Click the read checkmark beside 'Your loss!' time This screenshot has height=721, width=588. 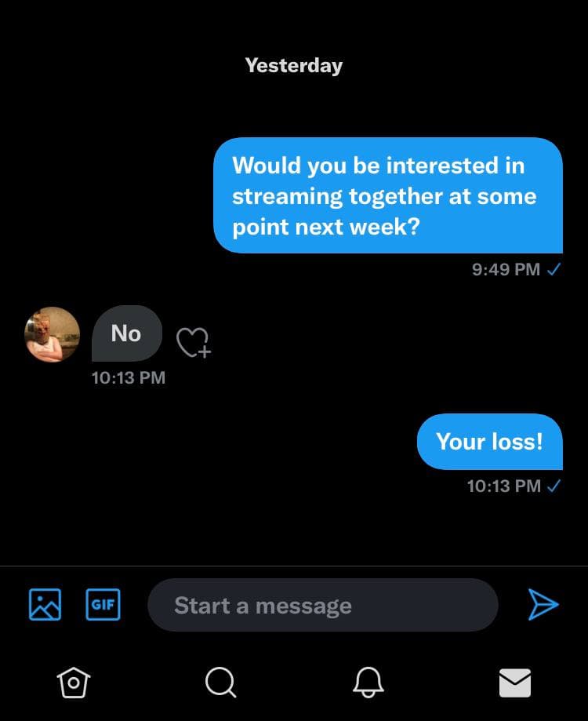[x=554, y=486]
